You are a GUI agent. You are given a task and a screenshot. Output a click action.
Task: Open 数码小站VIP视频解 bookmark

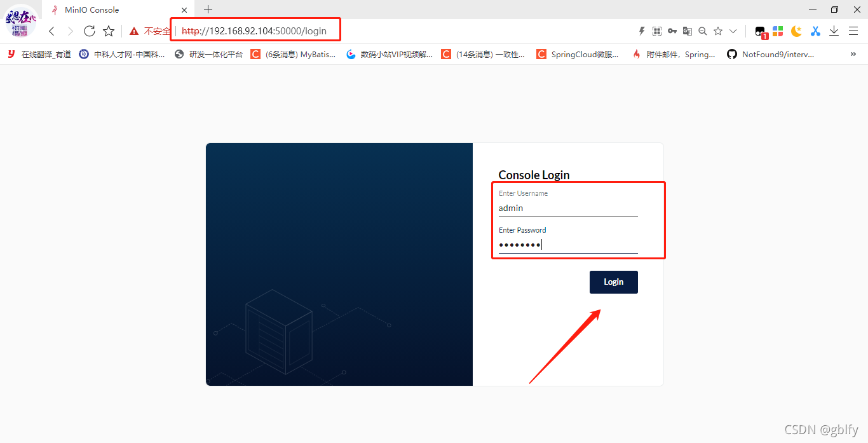[x=390, y=55]
